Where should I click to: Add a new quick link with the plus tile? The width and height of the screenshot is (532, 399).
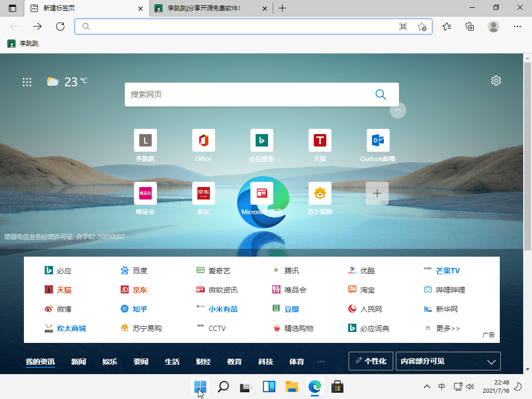[x=377, y=193]
